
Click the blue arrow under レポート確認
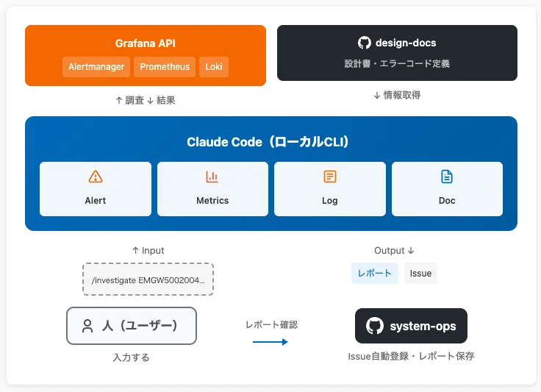coord(270,342)
